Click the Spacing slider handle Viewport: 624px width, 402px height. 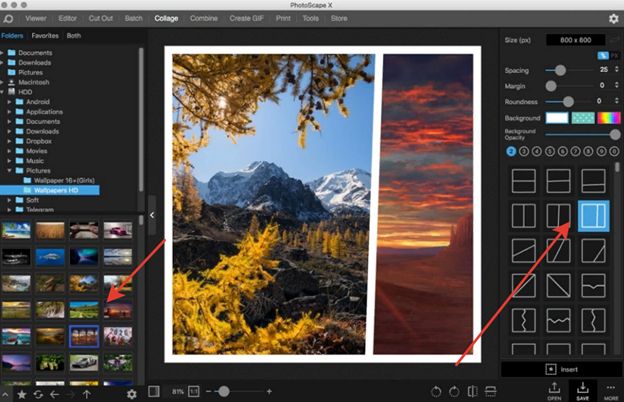click(x=560, y=70)
